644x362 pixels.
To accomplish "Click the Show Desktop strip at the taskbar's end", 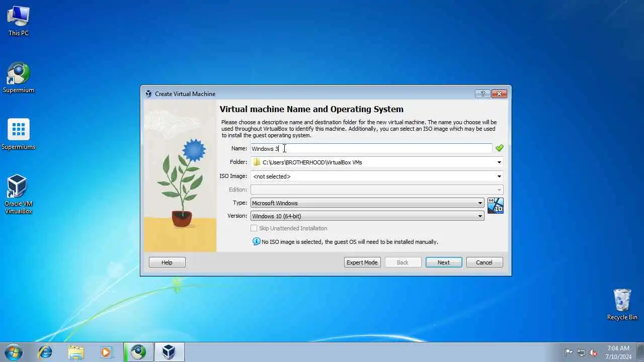I will coord(640,352).
